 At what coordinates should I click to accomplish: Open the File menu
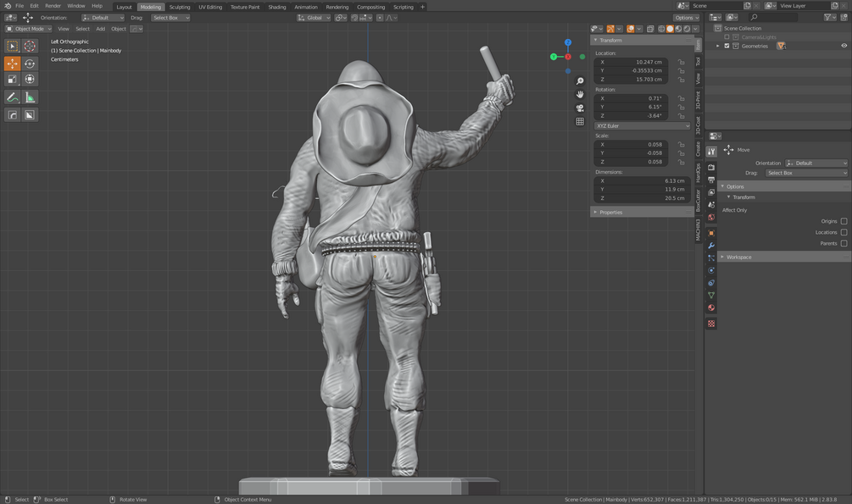coord(19,6)
